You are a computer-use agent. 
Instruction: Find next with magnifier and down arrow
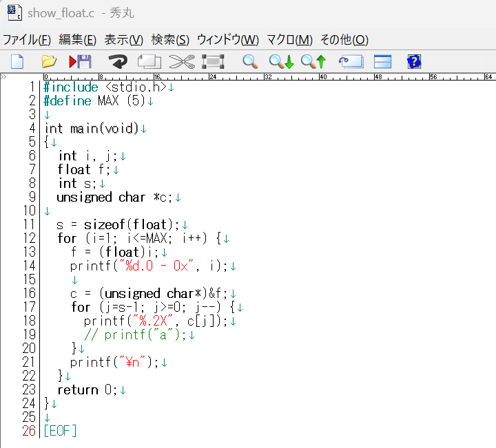[281, 61]
